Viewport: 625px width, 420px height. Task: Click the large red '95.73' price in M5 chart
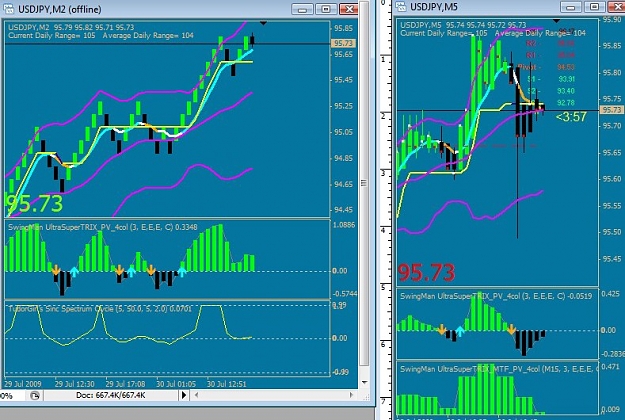426,273
